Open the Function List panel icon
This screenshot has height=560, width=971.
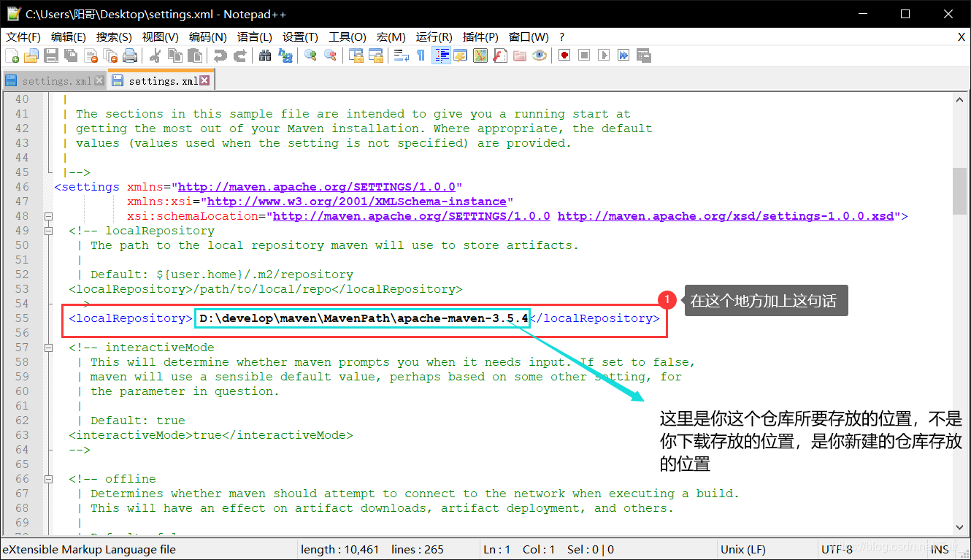(499, 55)
